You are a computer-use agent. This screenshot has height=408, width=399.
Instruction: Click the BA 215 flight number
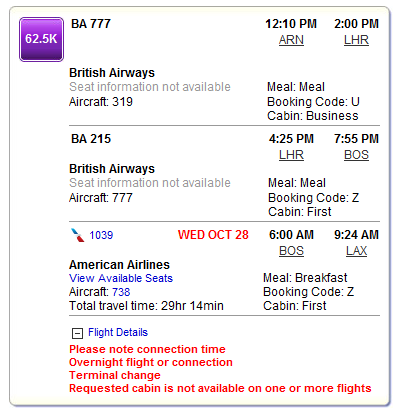[91, 139]
